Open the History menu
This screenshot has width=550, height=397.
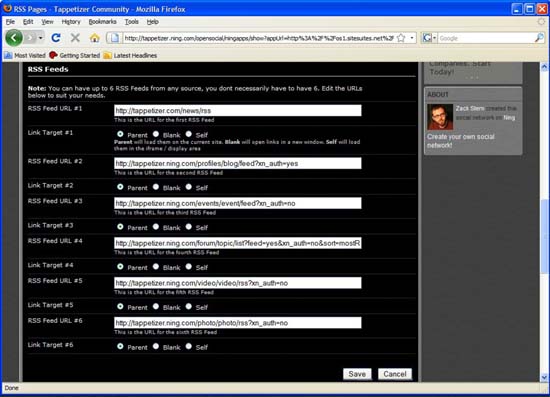[x=71, y=22]
